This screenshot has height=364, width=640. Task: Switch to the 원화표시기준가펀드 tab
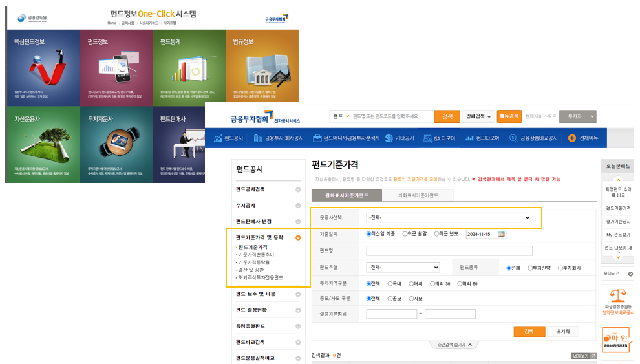click(x=347, y=195)
